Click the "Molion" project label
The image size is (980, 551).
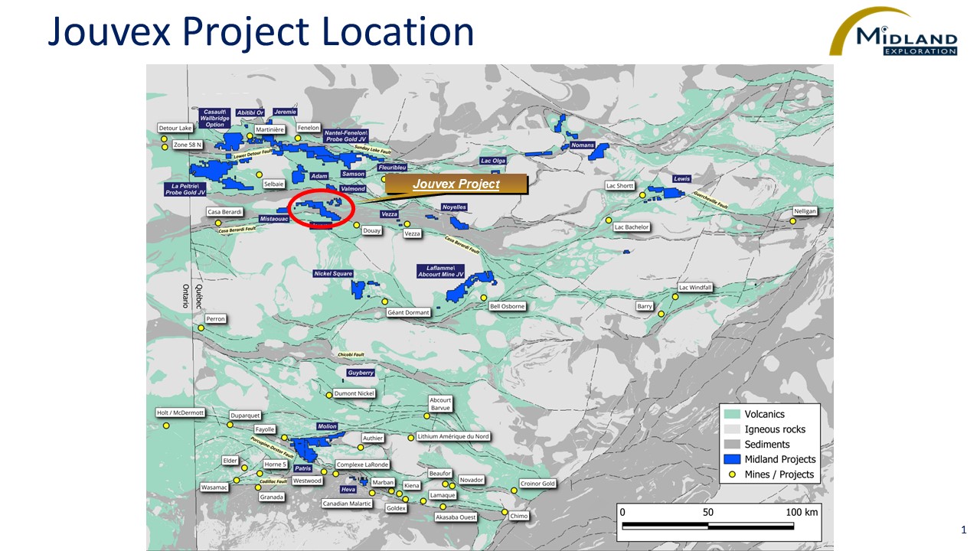click(x=327, y=426)
